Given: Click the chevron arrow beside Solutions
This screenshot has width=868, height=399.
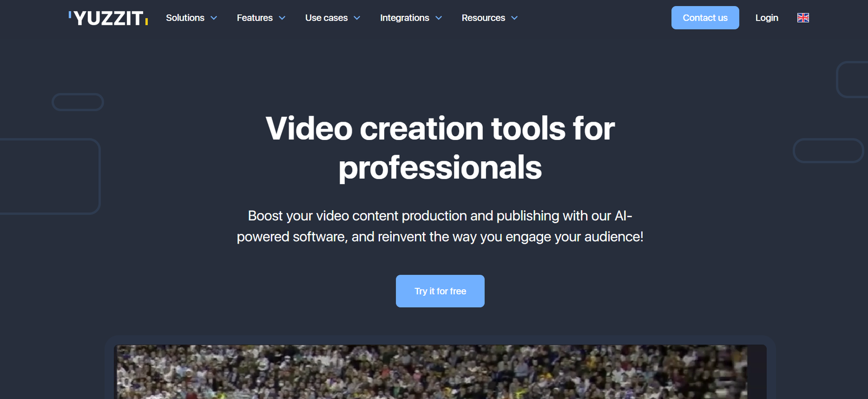Looking at the screenshot, I should (x=214, y=18).
